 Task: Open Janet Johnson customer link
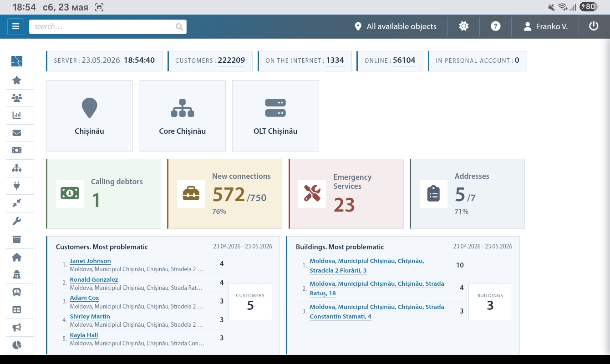(90, 261)
